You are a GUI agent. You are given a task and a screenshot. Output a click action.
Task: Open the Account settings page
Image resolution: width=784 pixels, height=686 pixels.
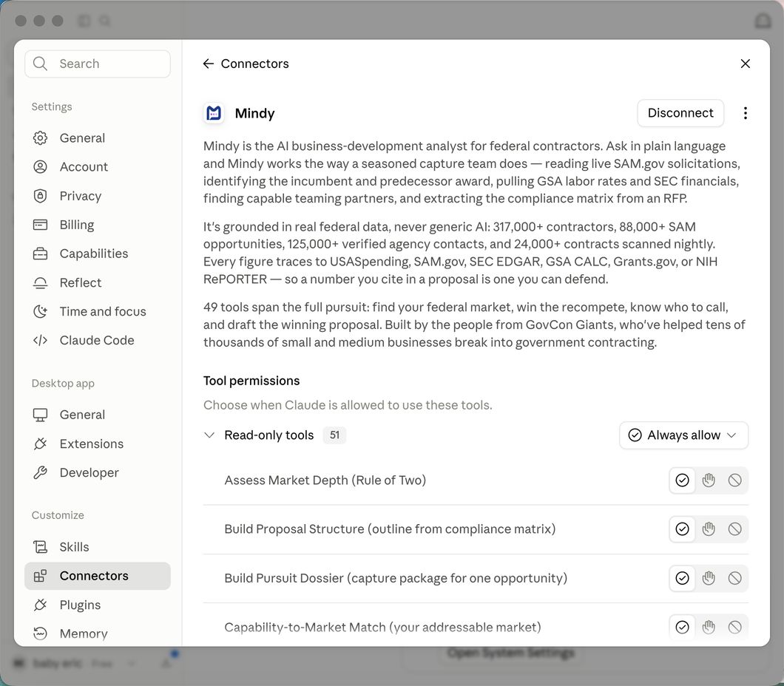click(x=98, y=167)
